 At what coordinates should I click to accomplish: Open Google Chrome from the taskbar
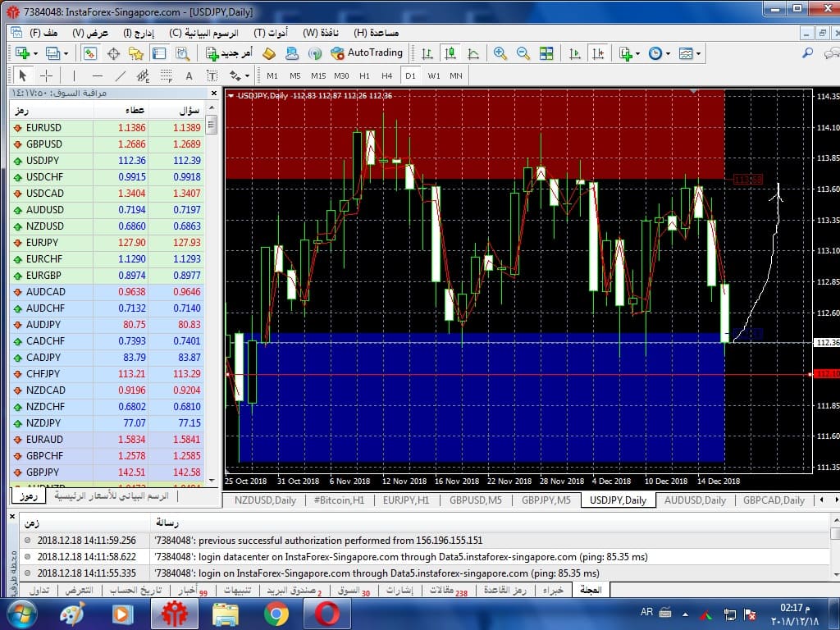point(276,614)
